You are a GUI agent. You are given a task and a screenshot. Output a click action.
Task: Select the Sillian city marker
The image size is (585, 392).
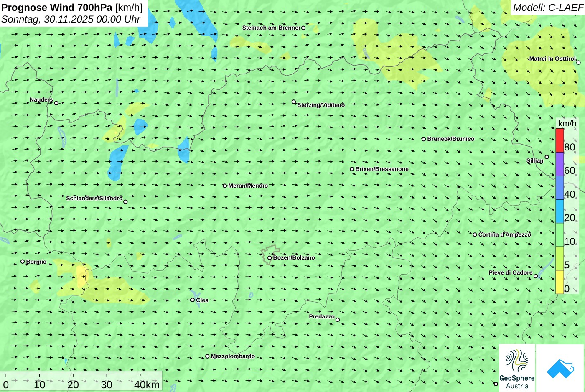pos(547,157)
